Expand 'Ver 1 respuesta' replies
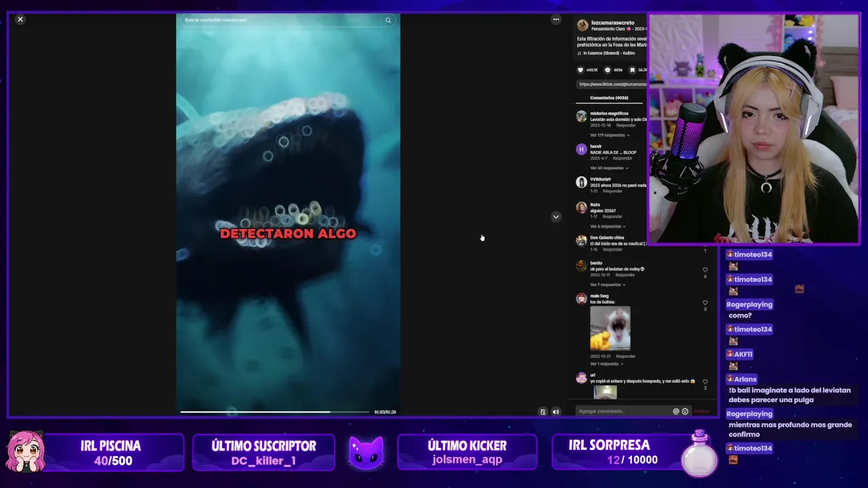 [606, 364]
